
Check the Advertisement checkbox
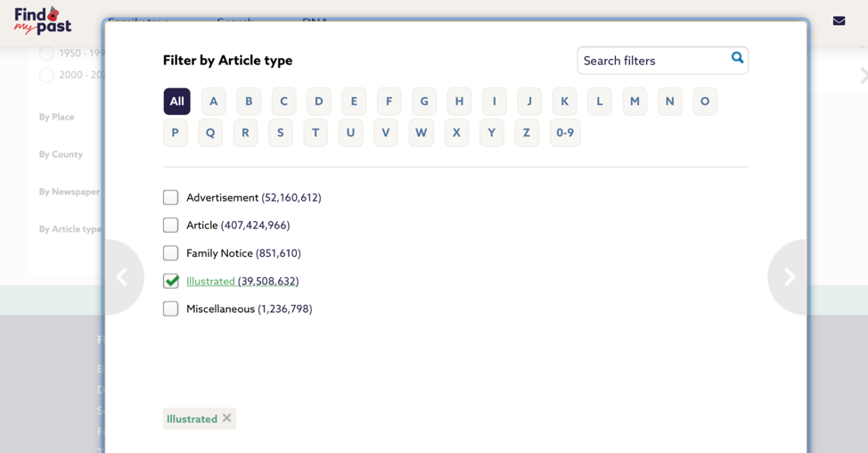(171, 198)
